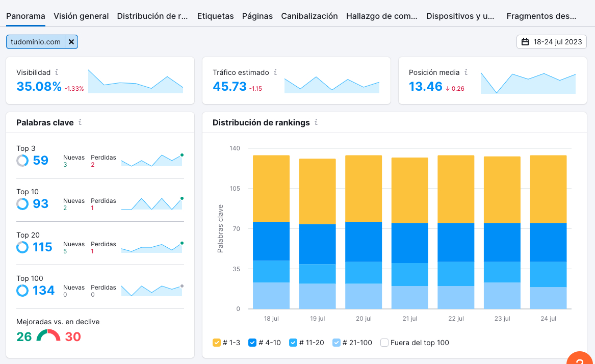Remove the tudominio.com filter with X
The height and width of the screenshot is (364, 595).
point(71,42)
